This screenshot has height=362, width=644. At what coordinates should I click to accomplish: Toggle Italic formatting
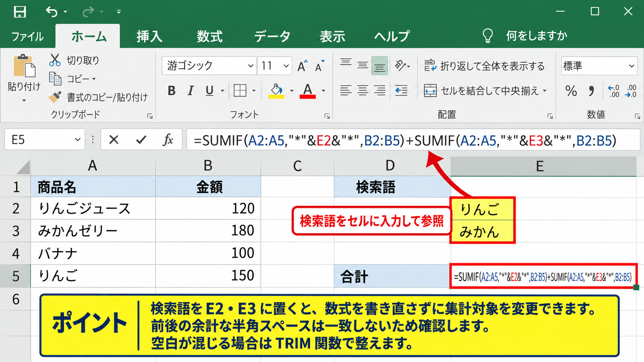tap(191, 91)
